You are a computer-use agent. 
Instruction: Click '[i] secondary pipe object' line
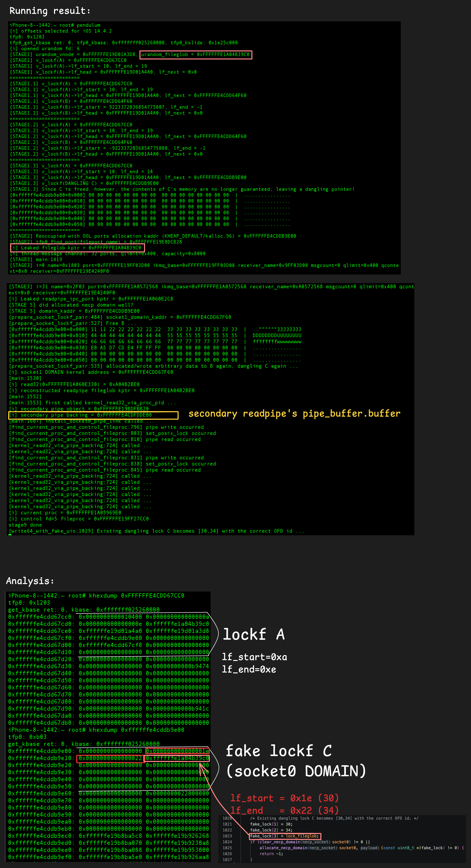[x=79, y=409]
